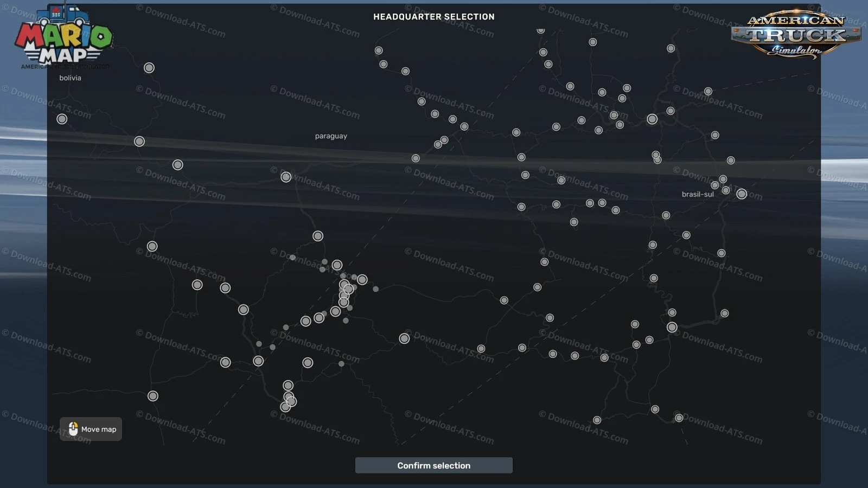Click the mouse icon beside Move map
This screenshot has height=488, width=868.
pyautogui.click(x=73, y=429)
